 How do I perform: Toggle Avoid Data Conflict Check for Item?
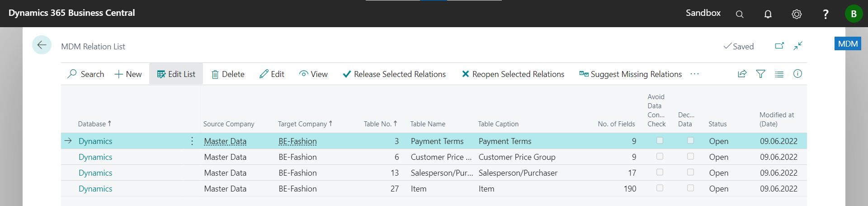point(660,188)
